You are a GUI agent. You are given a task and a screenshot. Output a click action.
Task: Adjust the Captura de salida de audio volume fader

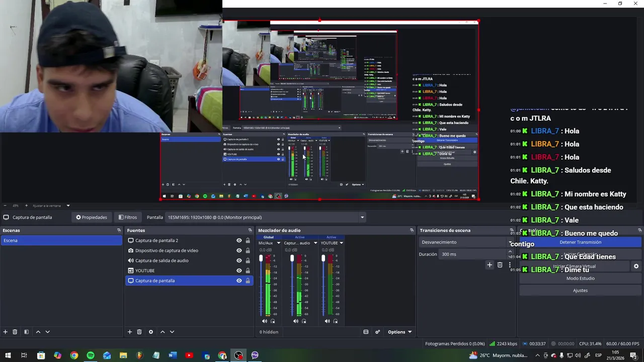pos(292,258)
